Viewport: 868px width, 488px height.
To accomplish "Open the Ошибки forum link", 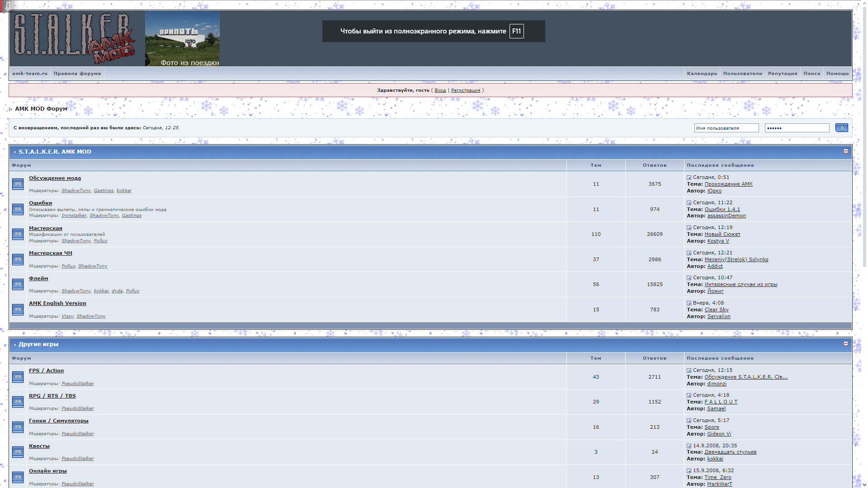I will [40, 203].
